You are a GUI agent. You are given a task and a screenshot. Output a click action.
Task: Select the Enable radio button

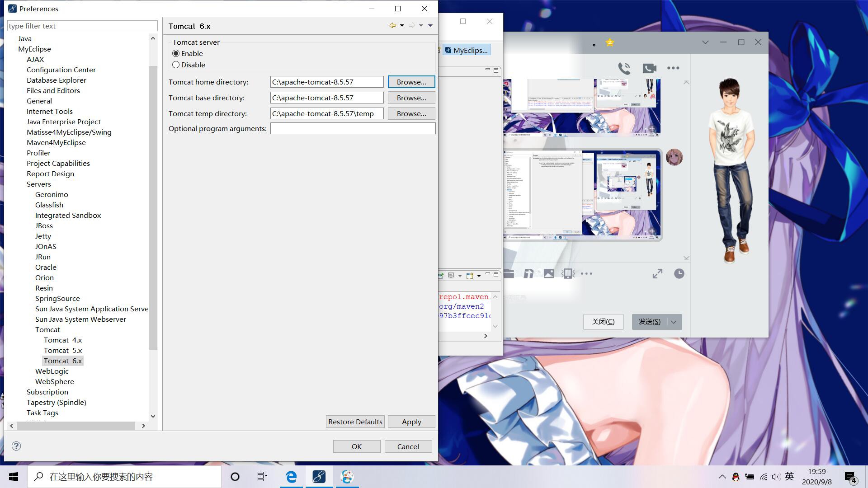(x=176, y=54)
